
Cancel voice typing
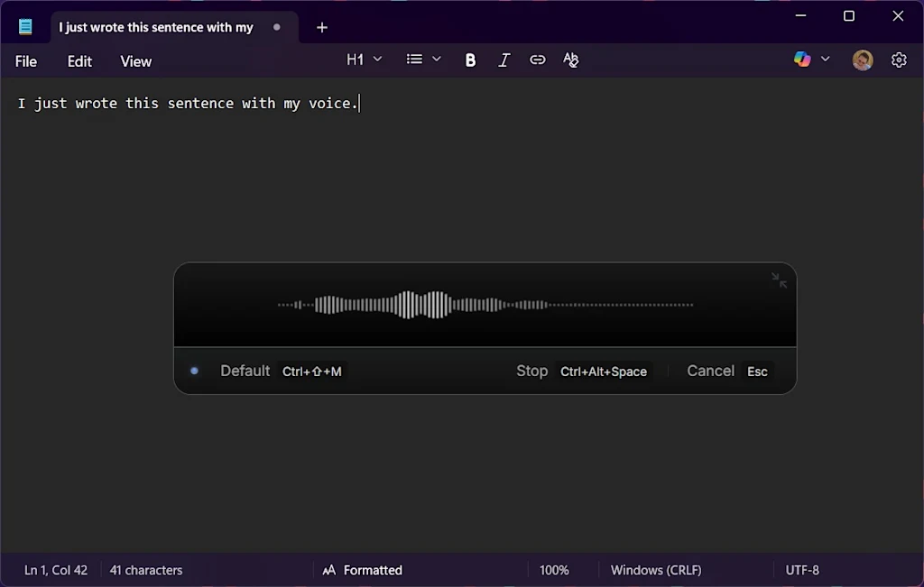710,371
